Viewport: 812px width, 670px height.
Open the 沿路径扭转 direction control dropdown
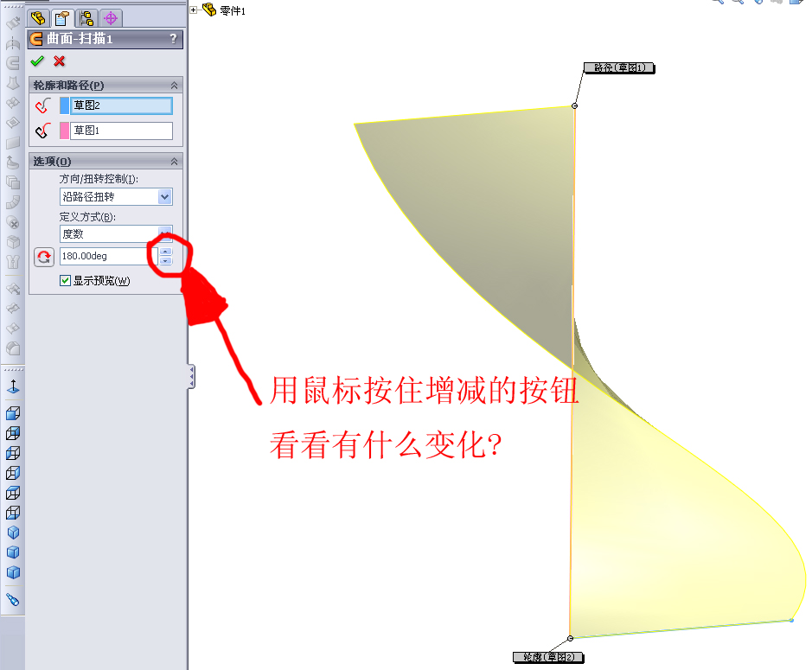pos(165,197)
